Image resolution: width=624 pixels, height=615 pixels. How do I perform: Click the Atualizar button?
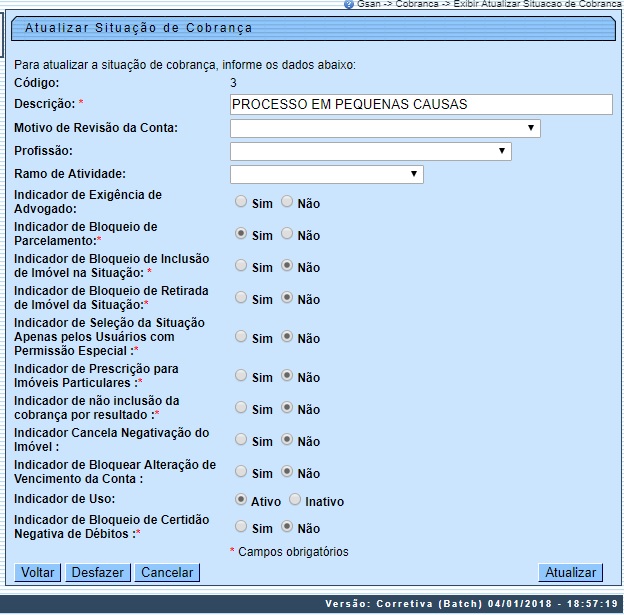pyautogui.click(x=571, y=572)
